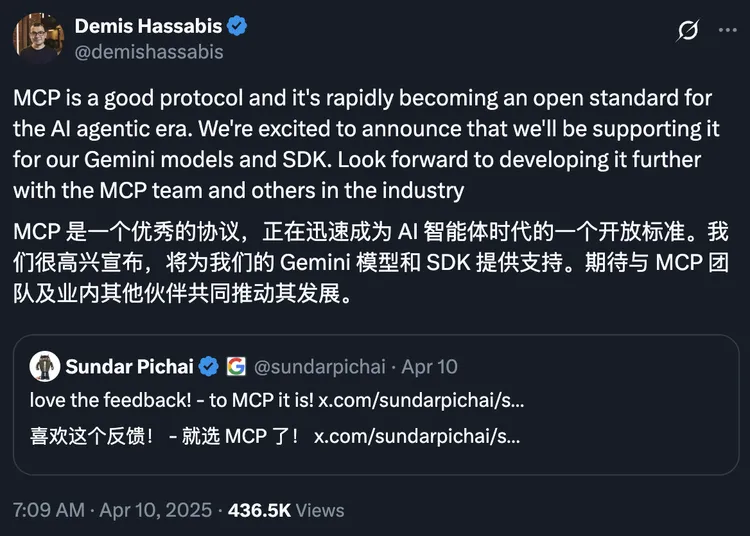
Task: Click Sundar Pichai's avatar in quoted tweet
Action: tap(42, 367)
